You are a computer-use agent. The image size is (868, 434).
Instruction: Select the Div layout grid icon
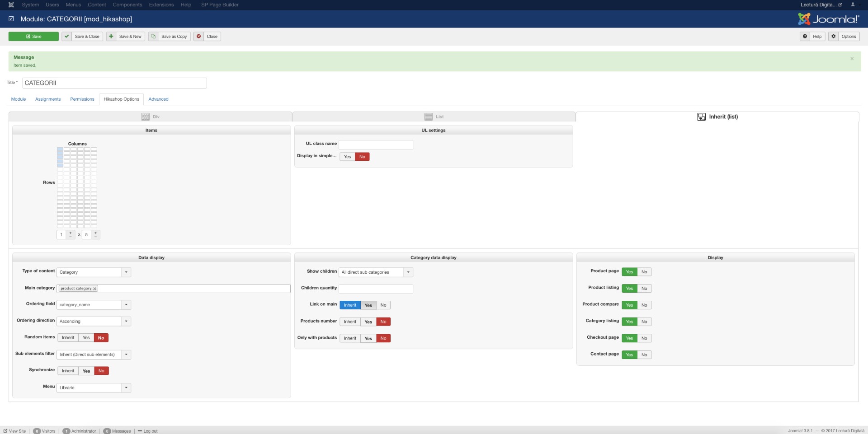[x=145, y=117]
